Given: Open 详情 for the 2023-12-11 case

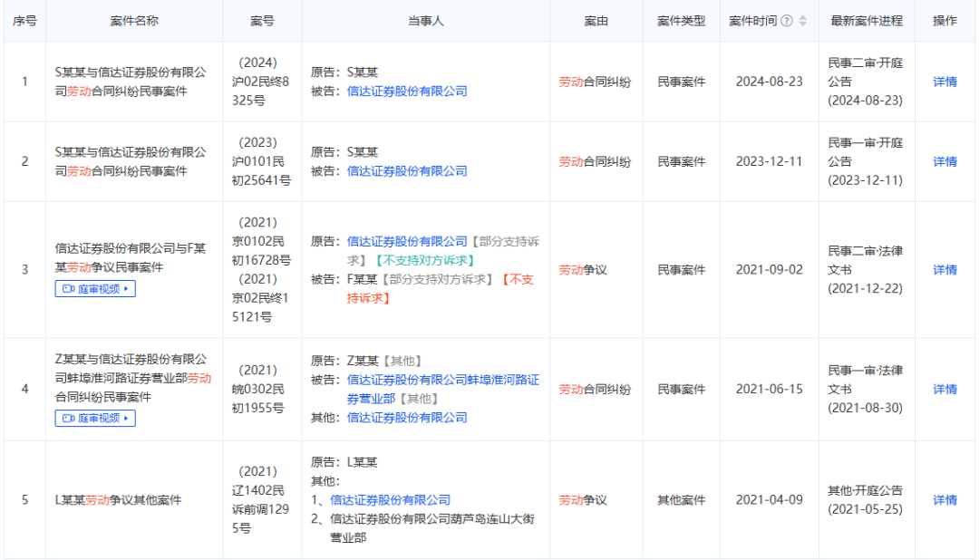Looking at the screenshot, I should pos(945,161).
